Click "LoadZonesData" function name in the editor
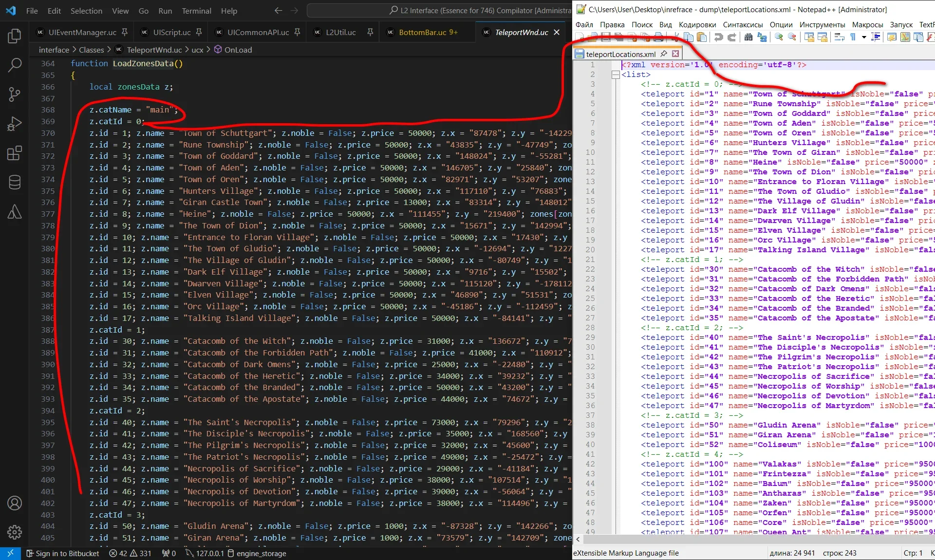The height and width of the screenshot is (560, 935). pos(143,63)
